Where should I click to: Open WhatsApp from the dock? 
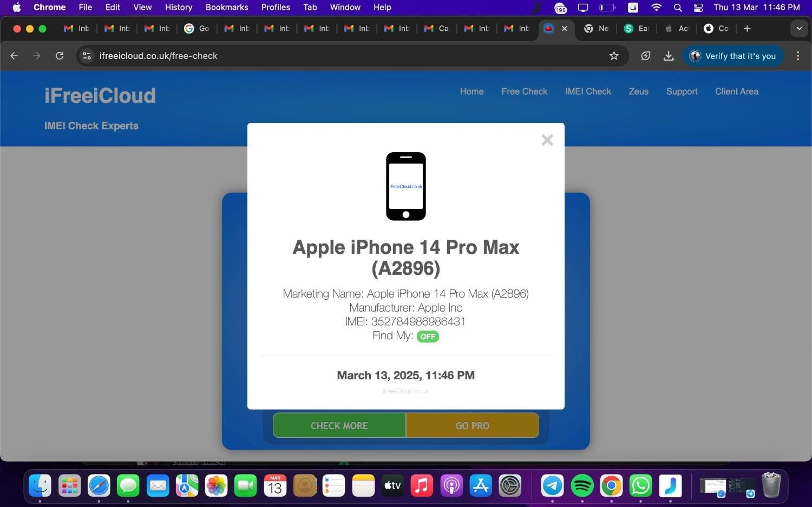pyautogui.click(x=640, y=485)
